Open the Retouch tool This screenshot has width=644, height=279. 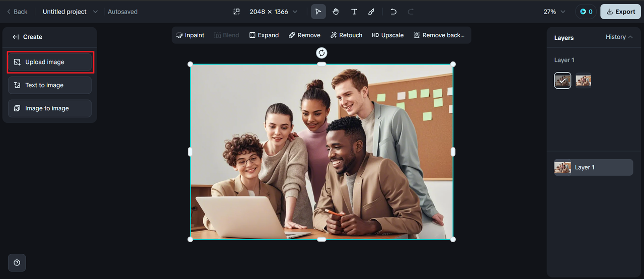pos(347,35)
